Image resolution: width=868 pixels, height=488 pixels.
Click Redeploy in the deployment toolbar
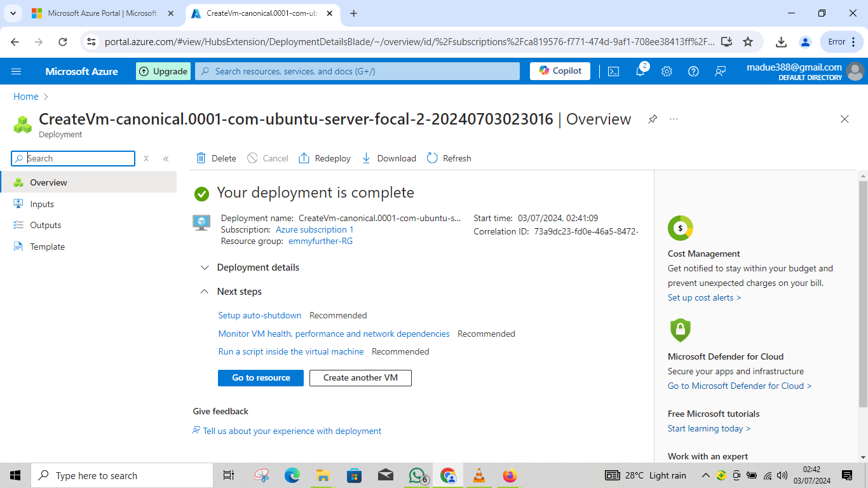tap(325, 158)
